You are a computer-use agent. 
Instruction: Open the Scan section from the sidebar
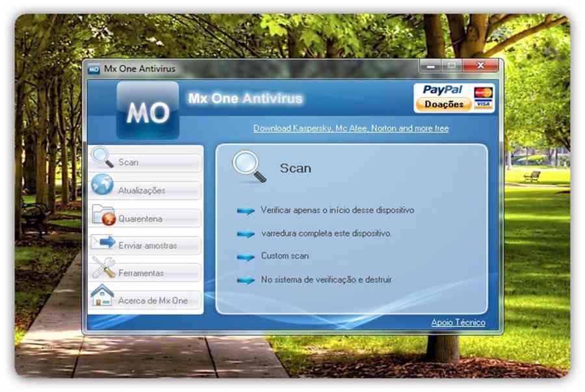point(146,163)
